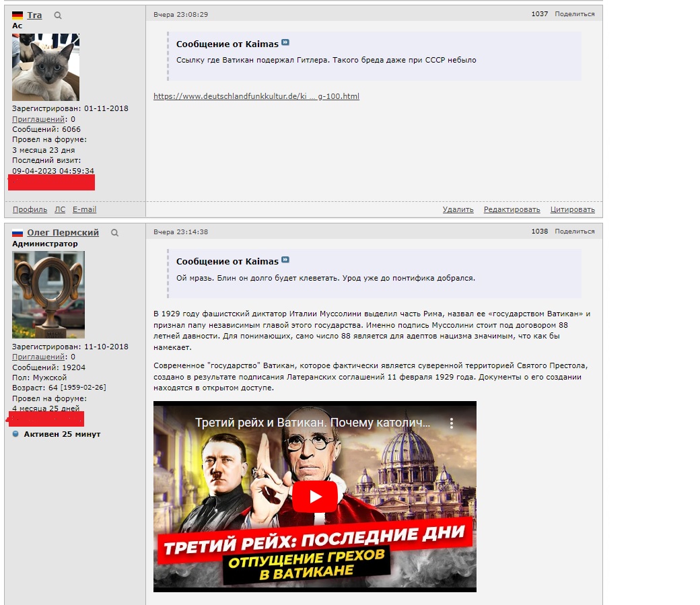Click Приглашений link under Олег Пермский
Viewport: 700px width, 605px height.
pyautogui.click(x=38, y=357)
